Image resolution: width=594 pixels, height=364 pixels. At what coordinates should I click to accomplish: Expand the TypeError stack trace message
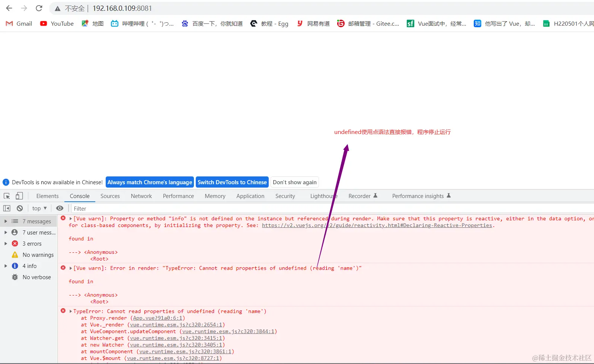click(71, 312)
